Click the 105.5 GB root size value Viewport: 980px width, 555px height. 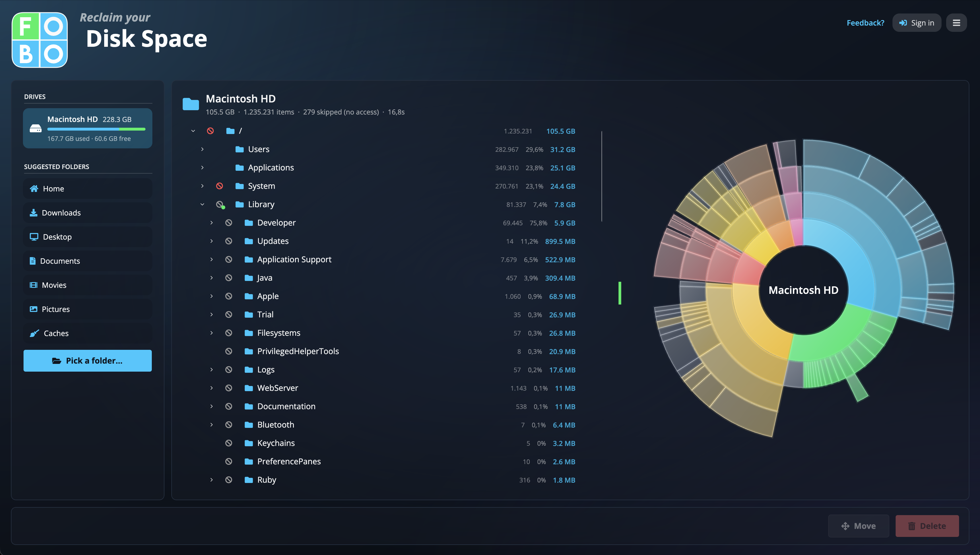pos(560,131)
